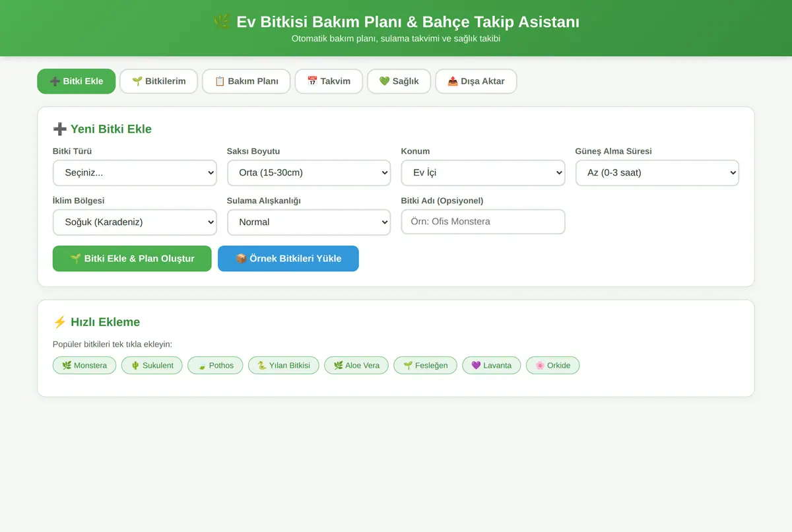The height and width of the screenshot is (532, 792).
Task: Show the Sağlık tab
Action: [399, 81]
